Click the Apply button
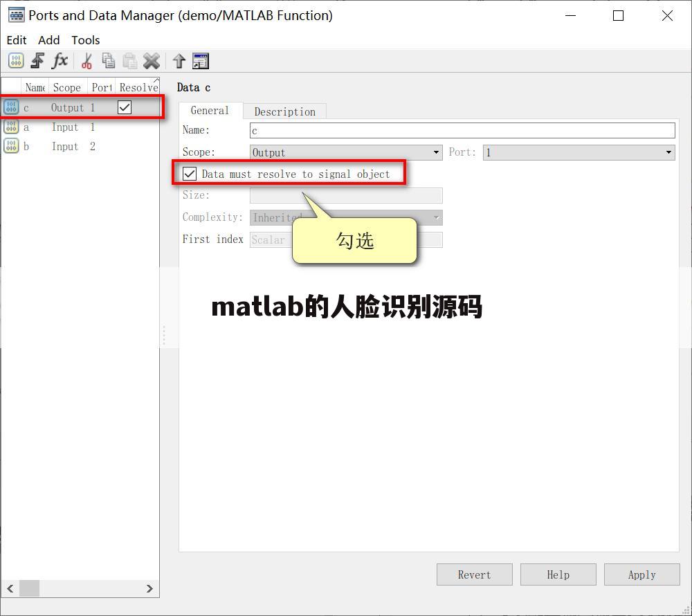 click(x=642, y=574)
